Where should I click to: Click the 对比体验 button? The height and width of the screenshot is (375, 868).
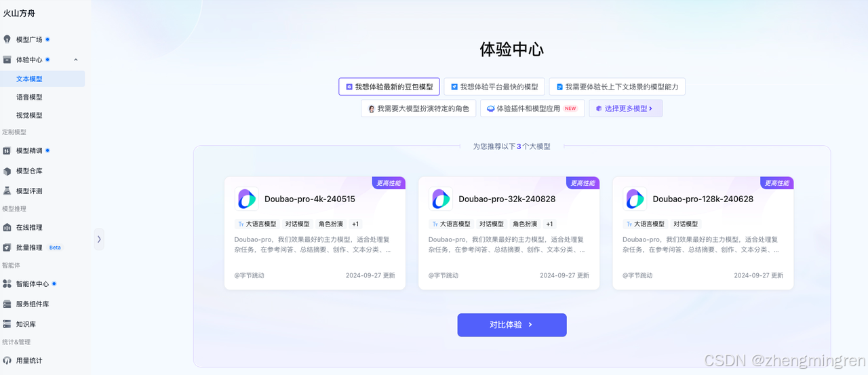tap(512, 325)
